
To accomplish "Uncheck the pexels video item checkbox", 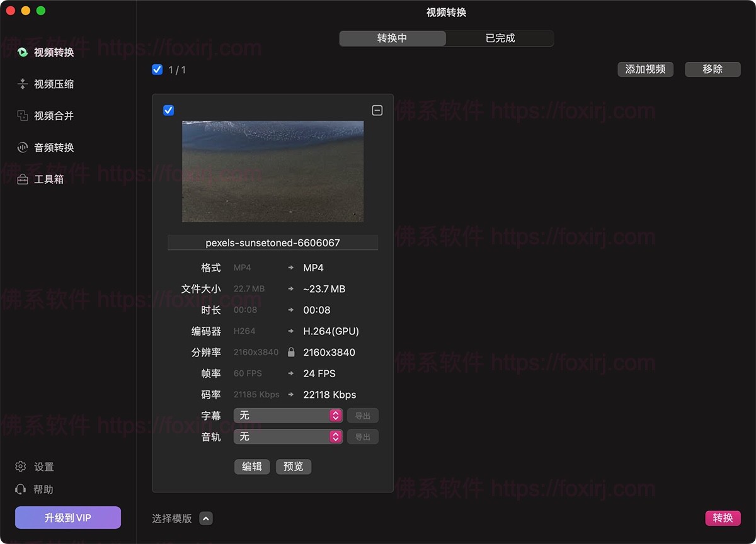I will [168, 110].
